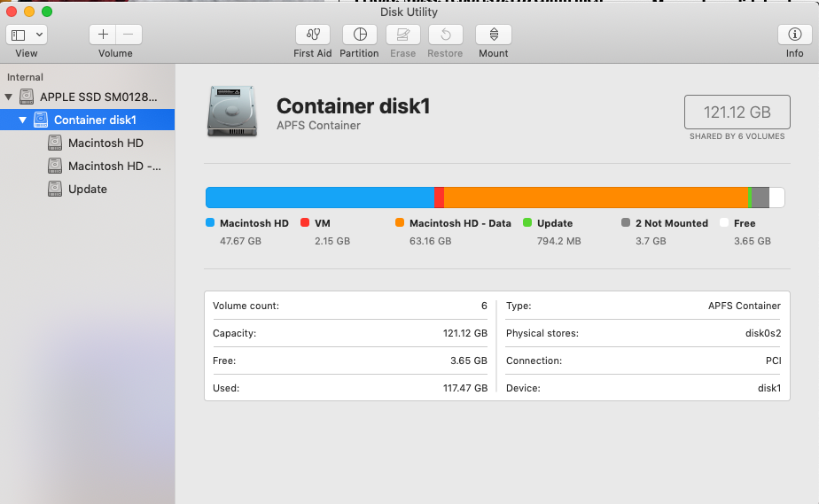Click the Mount toolbar button
This screenshot has height=504, width=819.
[x=494, y=35]
